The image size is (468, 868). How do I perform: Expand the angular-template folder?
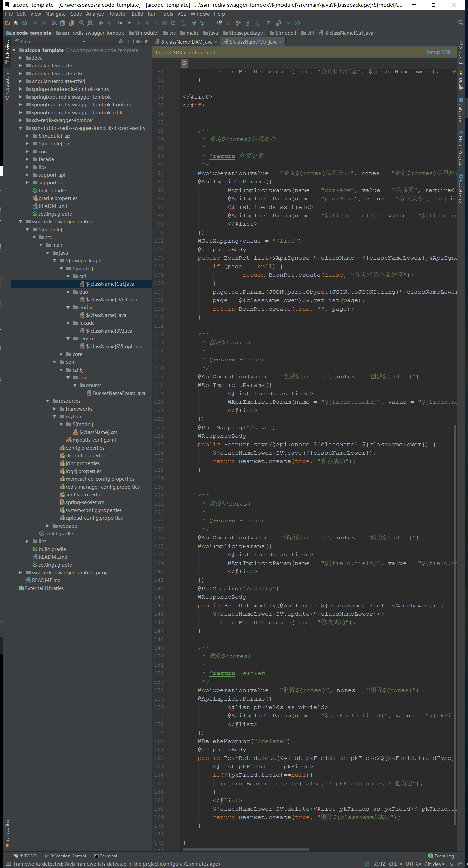click(x=20, y=65)
